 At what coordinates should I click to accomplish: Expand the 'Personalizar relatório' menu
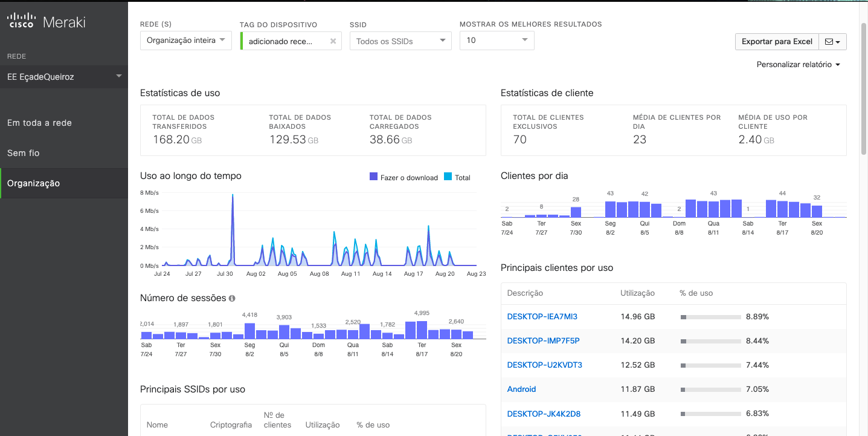tap(798, 65)
